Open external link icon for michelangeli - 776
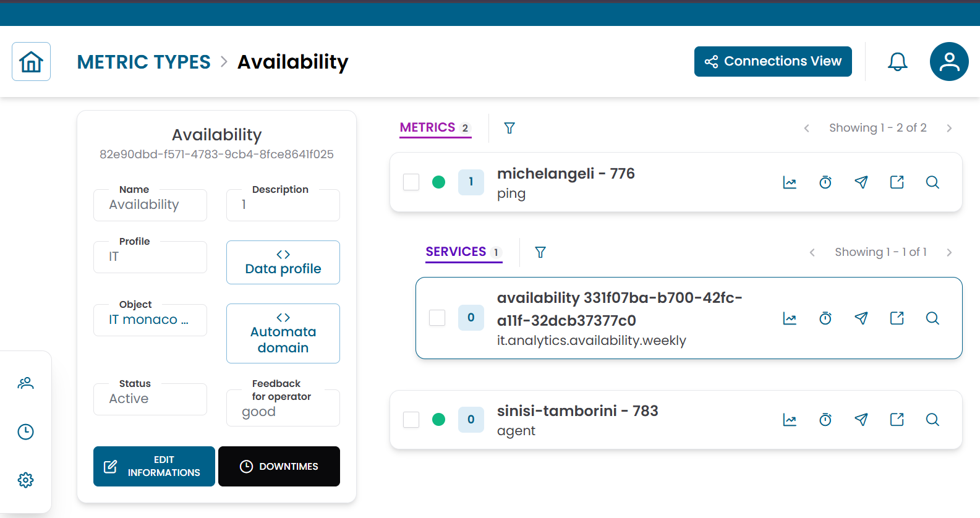This screenshot has width=980, height=518. [897, 182]
